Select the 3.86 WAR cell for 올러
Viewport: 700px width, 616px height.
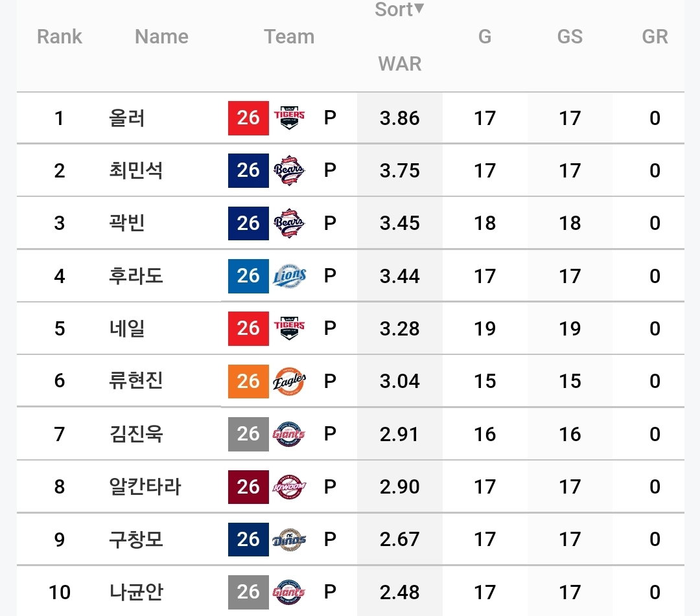pyautogui.click(x=399, y=118)
